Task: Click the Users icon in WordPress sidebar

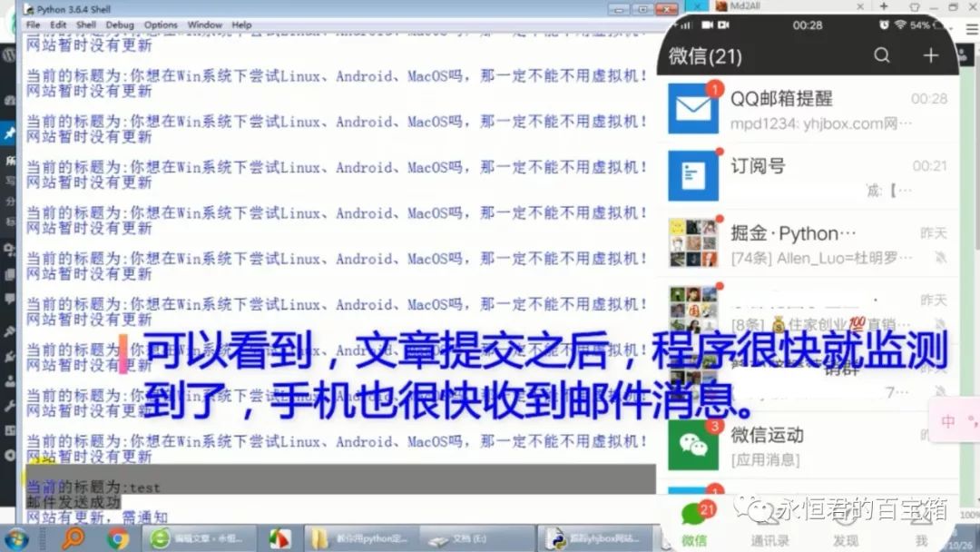Action: (9, 381)
